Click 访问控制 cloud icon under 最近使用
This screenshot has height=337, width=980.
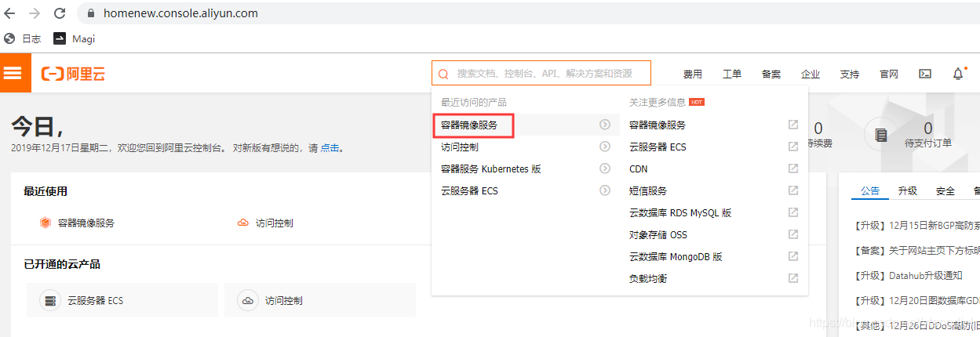(243, 223)
